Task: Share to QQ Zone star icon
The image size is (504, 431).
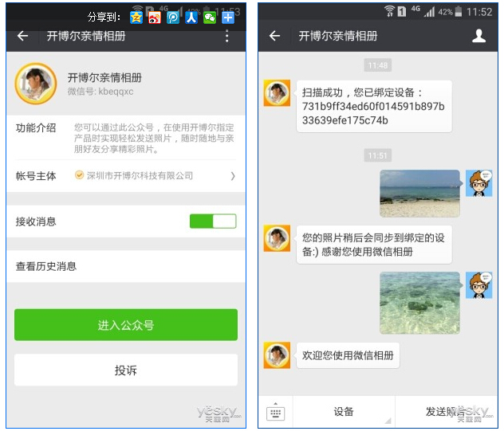Action: 136,18
